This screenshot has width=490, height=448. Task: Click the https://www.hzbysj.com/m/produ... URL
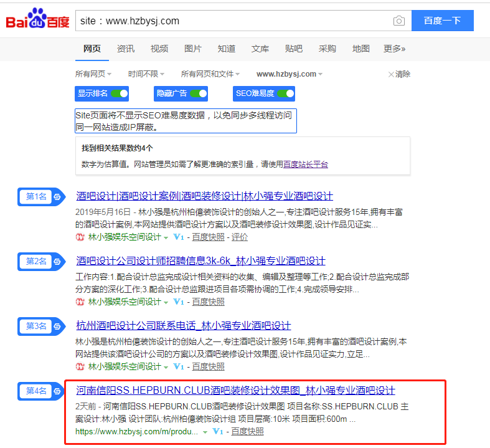(136, 432)
